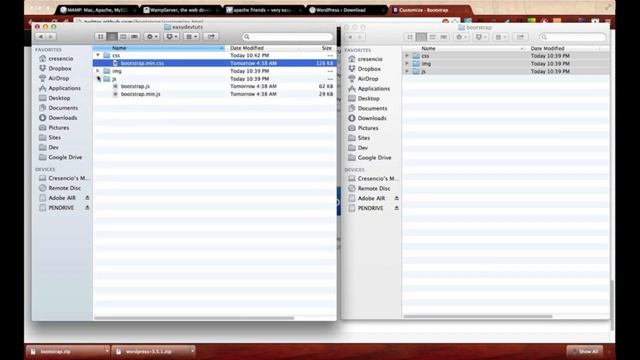Screen dimensions: 640x360
Task: Expand the js folder in bootstrap window
Action: (x=407, y=71)
